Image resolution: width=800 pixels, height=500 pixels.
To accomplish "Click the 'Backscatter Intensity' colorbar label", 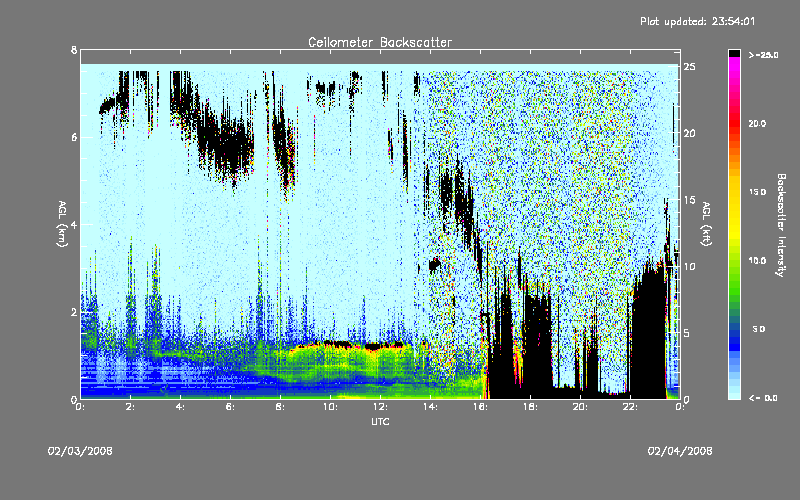I will pyautogui.click(x=781, y=225).
